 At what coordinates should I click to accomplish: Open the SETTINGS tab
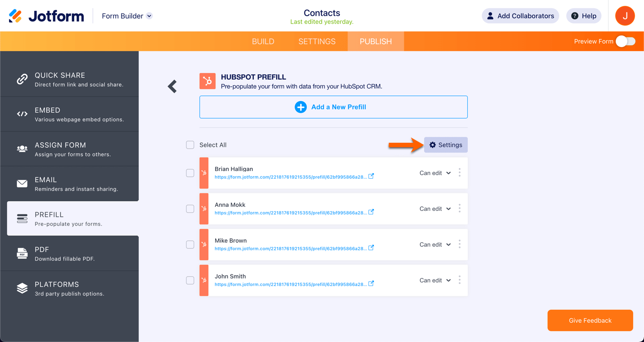tap(317, 41)
